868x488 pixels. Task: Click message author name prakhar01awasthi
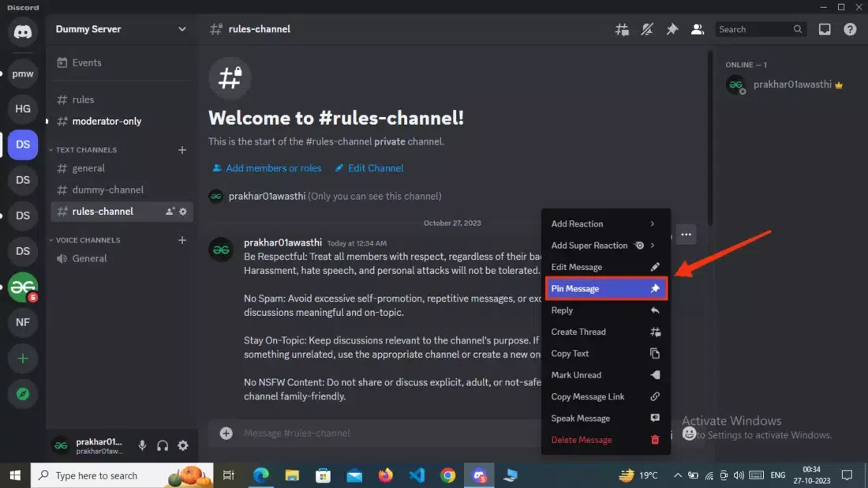coord(282,242)
